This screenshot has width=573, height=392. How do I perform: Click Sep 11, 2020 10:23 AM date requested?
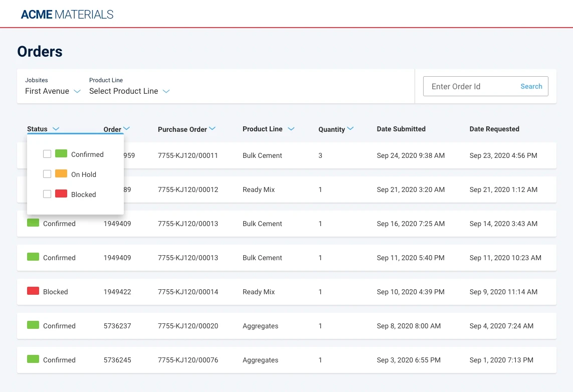505,258
